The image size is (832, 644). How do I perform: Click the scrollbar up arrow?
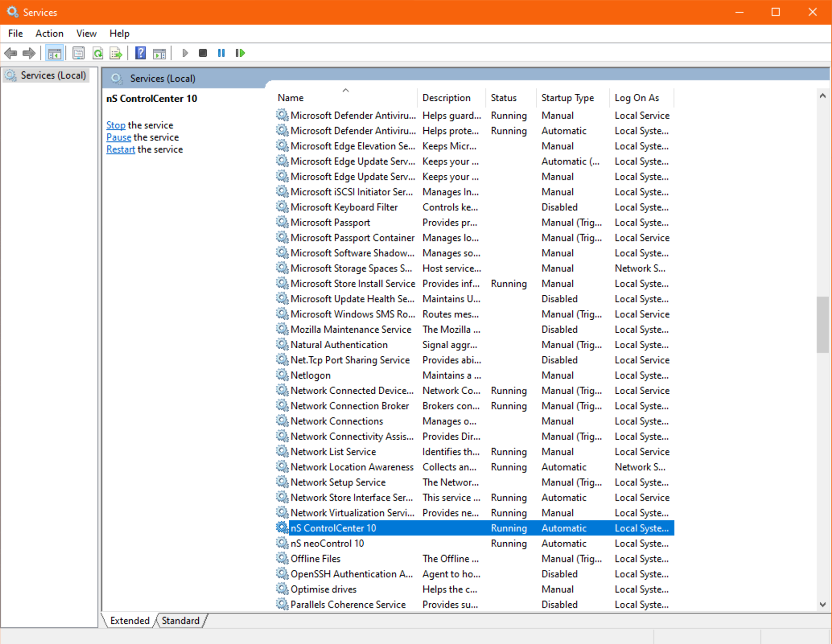823,96
